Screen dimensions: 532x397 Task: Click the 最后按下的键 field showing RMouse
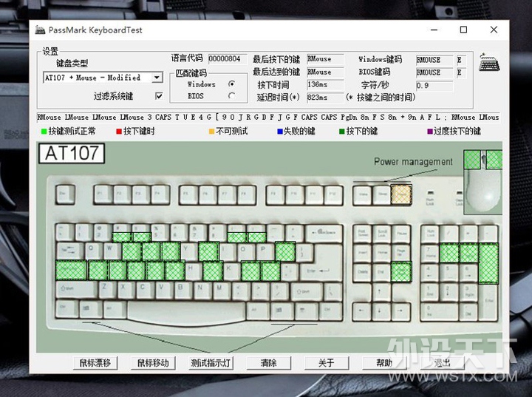[x=325, y=59]
